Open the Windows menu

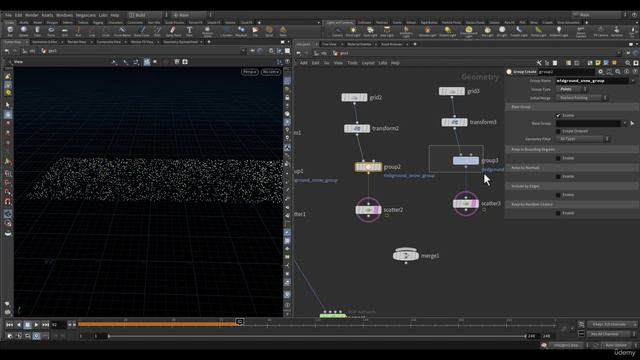[x=64, y=15]
